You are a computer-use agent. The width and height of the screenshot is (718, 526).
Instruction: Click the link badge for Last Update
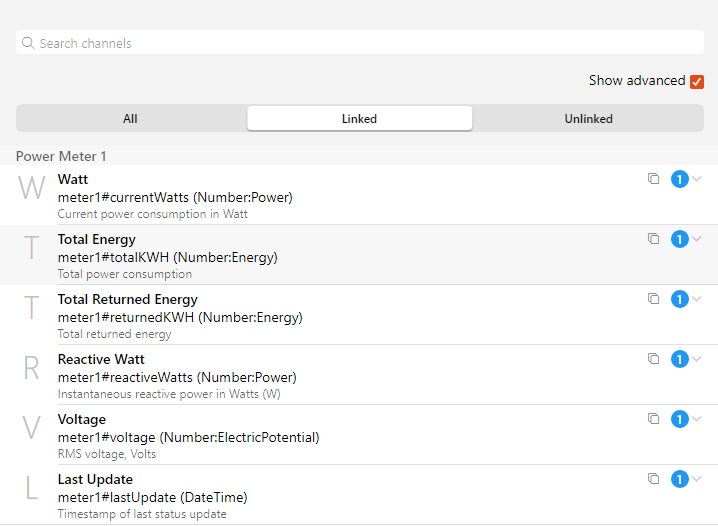[680, 479]
